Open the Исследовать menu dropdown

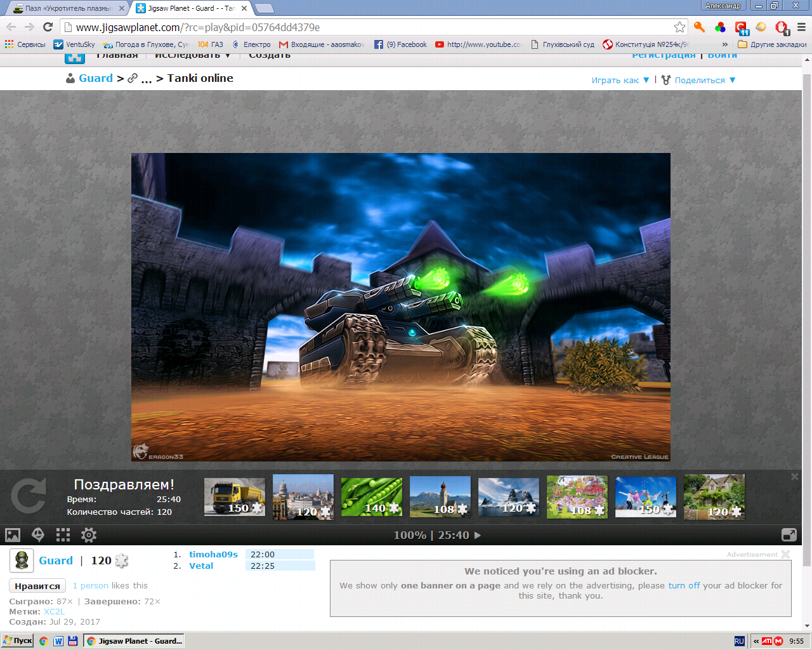pos(193,55)
